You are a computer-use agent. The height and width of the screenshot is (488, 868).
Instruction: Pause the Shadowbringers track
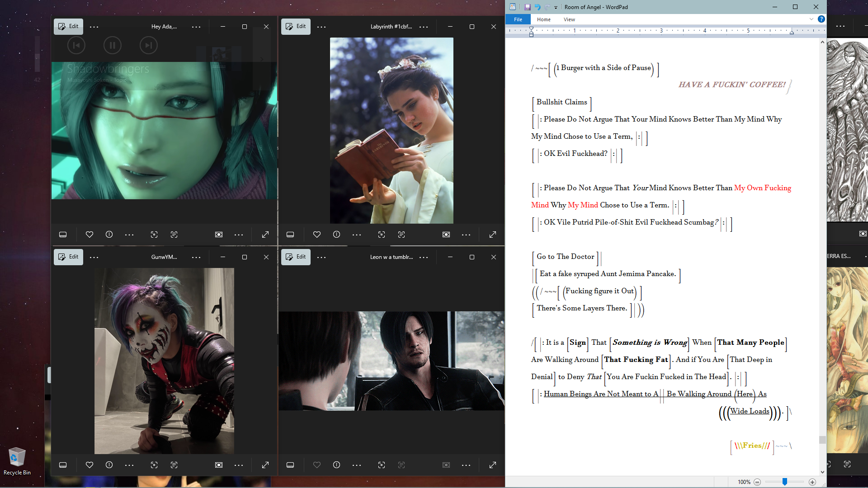112,45
